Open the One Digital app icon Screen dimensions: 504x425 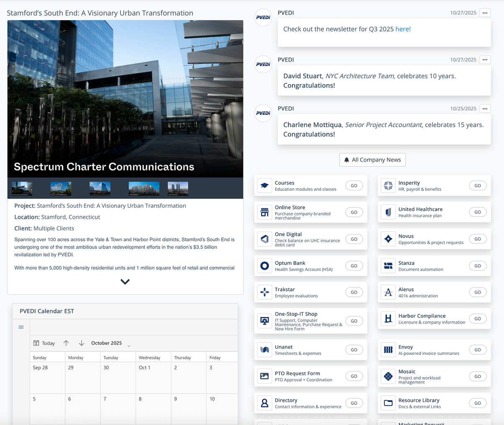(264, 239)
